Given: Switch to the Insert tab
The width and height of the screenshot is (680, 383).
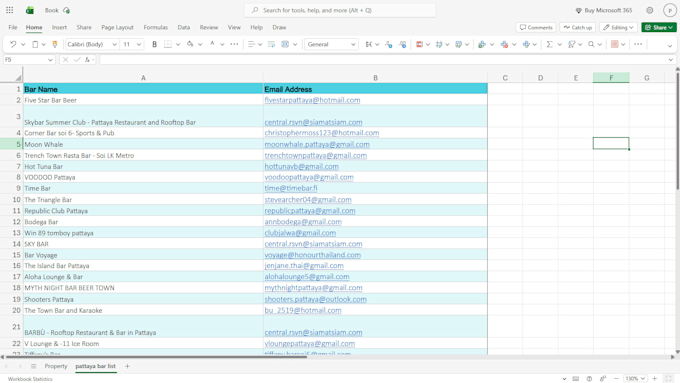Looking at the screenshot, I should pos(59,27).
